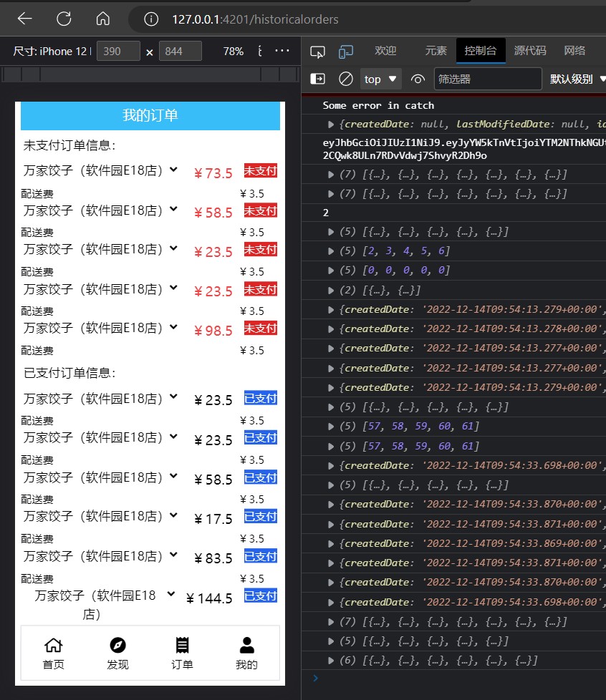The width and height of the screenshot is (606, 700).
Task: View site information icon in address bar
Action: click(151, 19)
